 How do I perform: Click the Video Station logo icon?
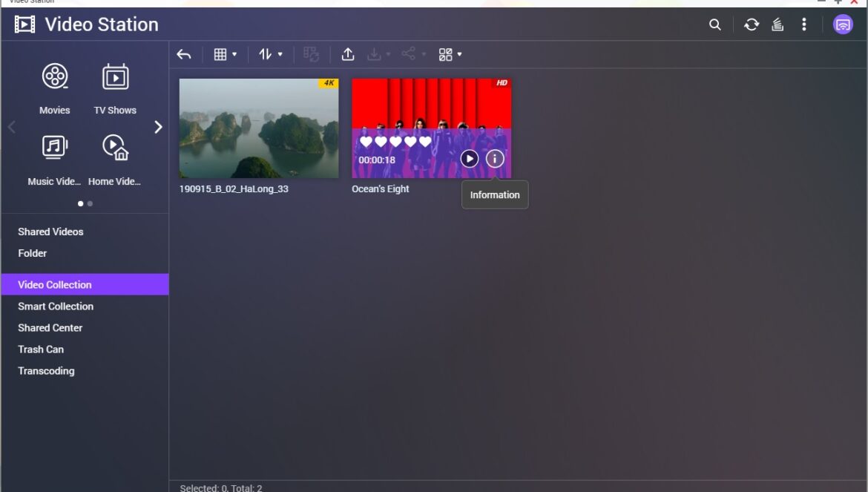point(24,24)
